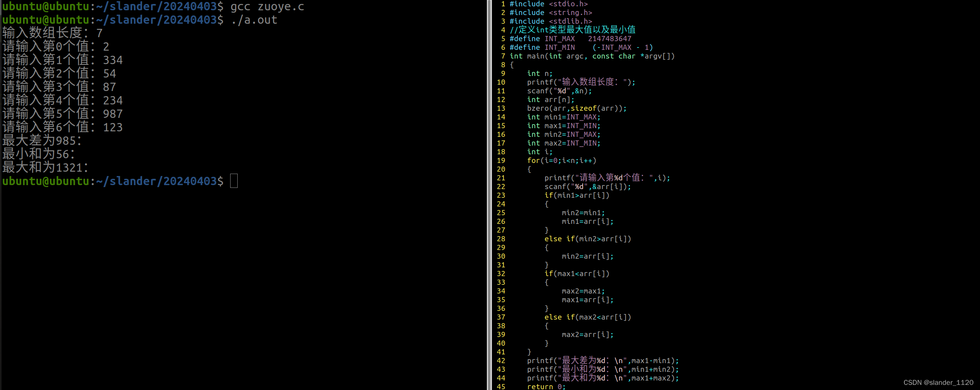Click the '请输入第0个值: 2' line
The image size is (980, 390).
(x=56, y=47)
